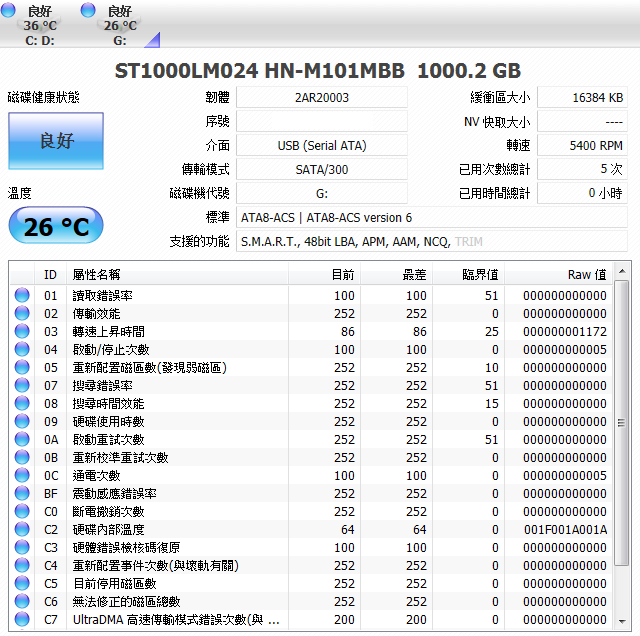The width and height of the screenshot is (640, 636).
Task: Select the UltraDMA 高速傳輸模式錯誤次數 attribute
Action: tap(176, 620)
